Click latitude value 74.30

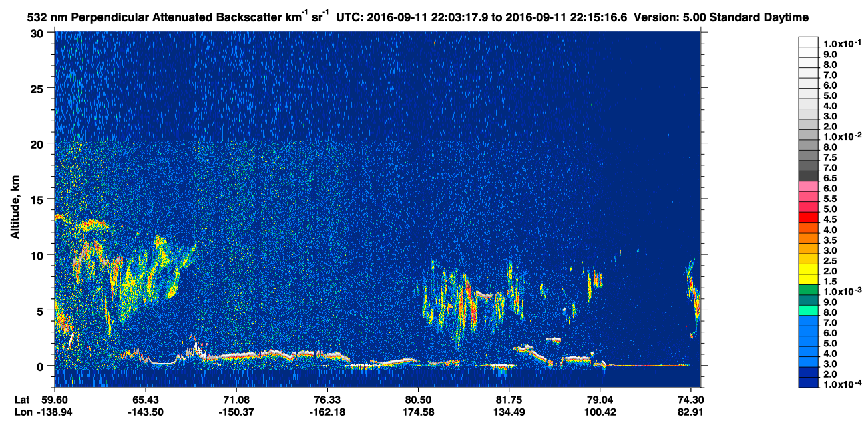[x=690, y=400]
